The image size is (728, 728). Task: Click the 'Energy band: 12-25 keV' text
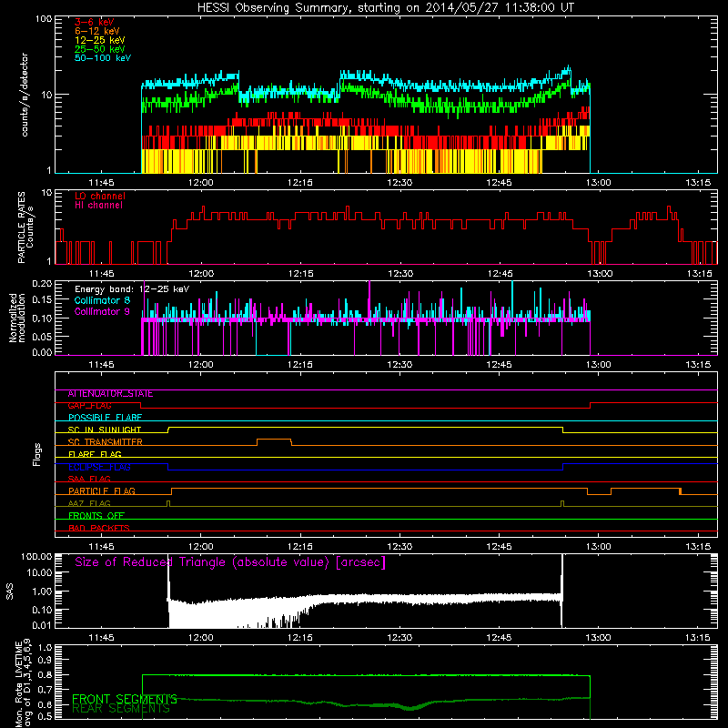point(132,289)
